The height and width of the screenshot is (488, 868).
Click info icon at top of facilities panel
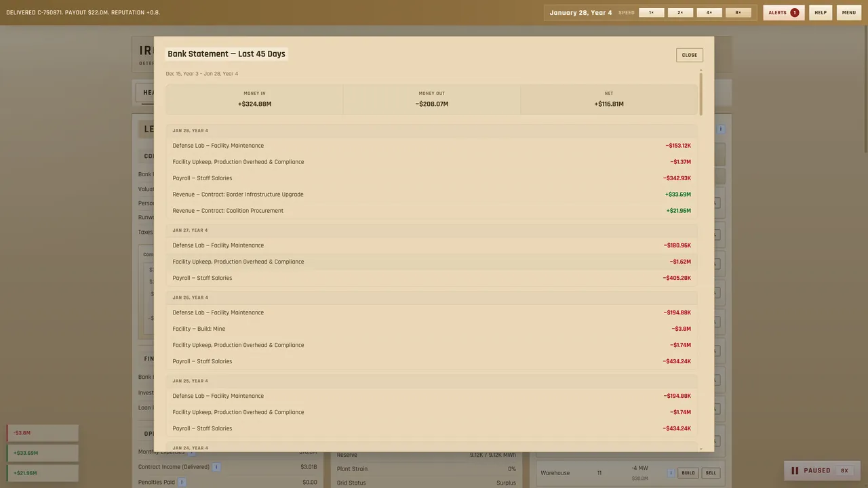pyautogui.click(x=721, y=129)
